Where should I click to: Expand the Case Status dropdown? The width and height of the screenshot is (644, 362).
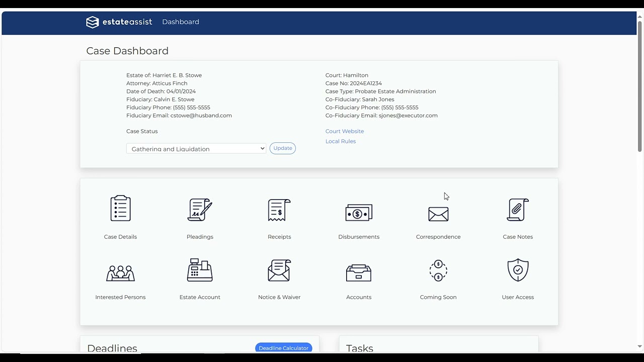[x=196, y=148]
